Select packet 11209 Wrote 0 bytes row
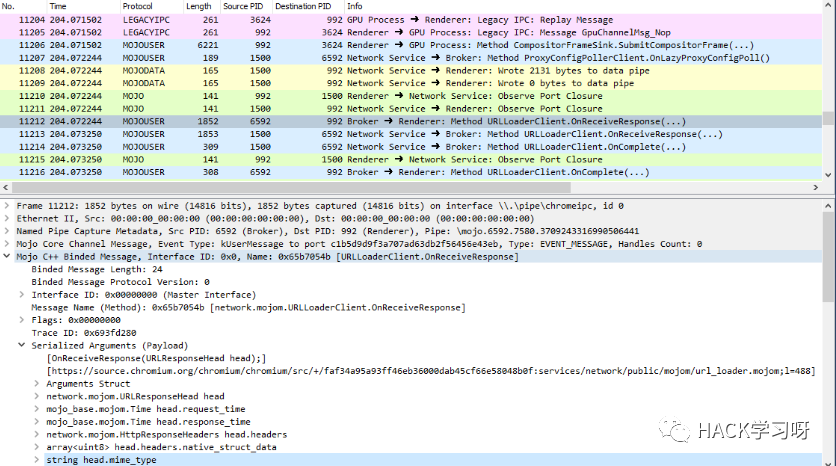Image resolution: width=836 pixels, height=466 pixels. (x=411, y=83)
